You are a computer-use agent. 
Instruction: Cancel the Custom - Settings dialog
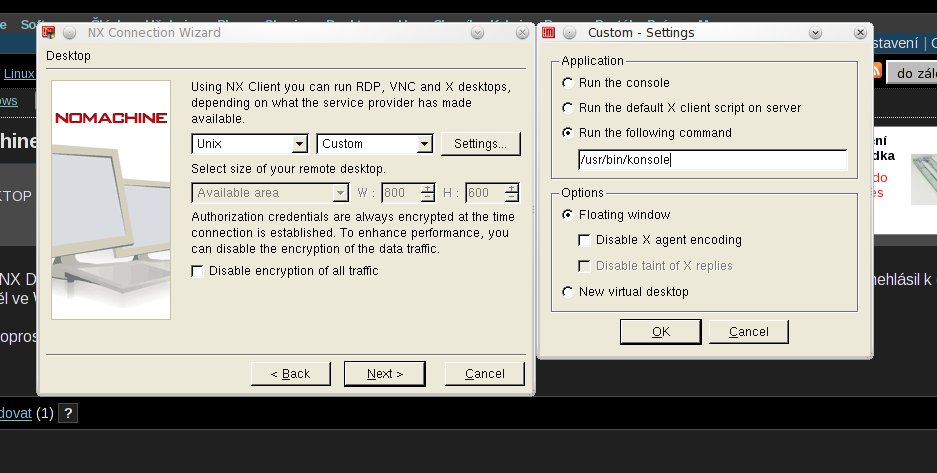tap(749, 331)
